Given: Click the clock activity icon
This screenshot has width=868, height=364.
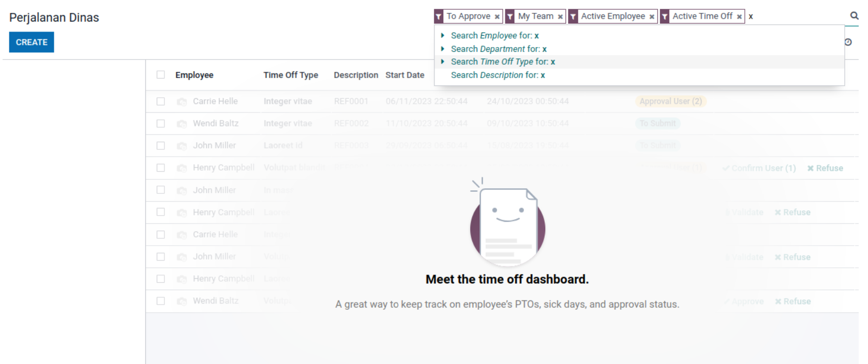Looking at the screenshot, I should point(848,42).
